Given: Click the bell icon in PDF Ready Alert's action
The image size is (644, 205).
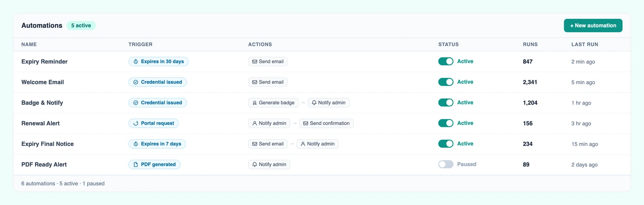Looking at the screenshot, I should pos(254,165).
